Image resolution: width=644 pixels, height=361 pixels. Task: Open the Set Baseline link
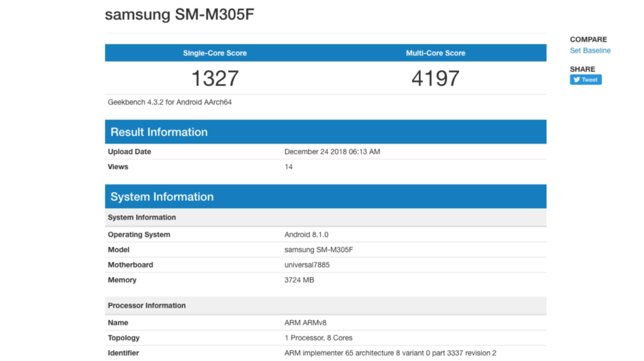click(x=590, y=51)
